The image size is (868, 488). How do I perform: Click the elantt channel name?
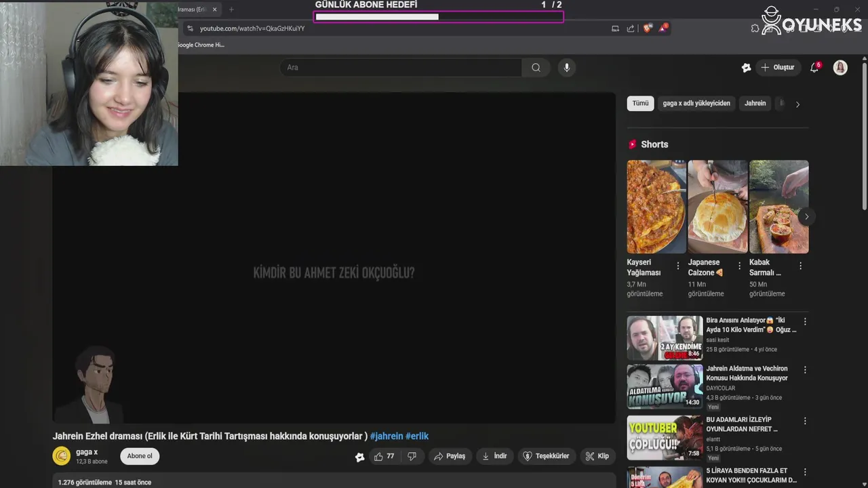(x=713, y=439)
